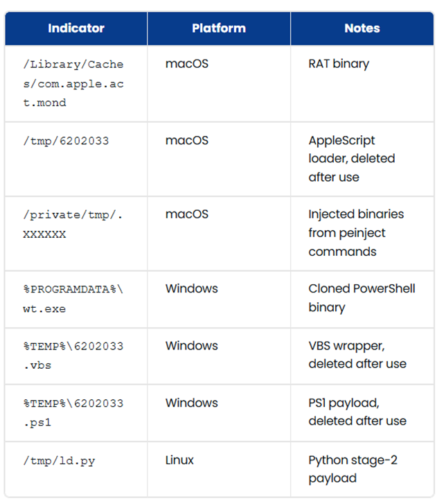Click the Linux platform cell
444x504 pixels.
point(179,460)
